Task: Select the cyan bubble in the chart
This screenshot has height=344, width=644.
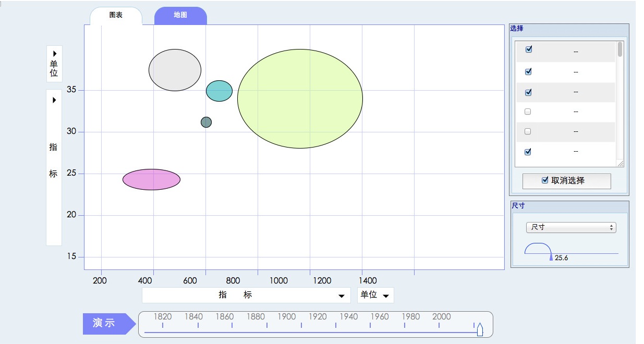Action: pos(219,91)
